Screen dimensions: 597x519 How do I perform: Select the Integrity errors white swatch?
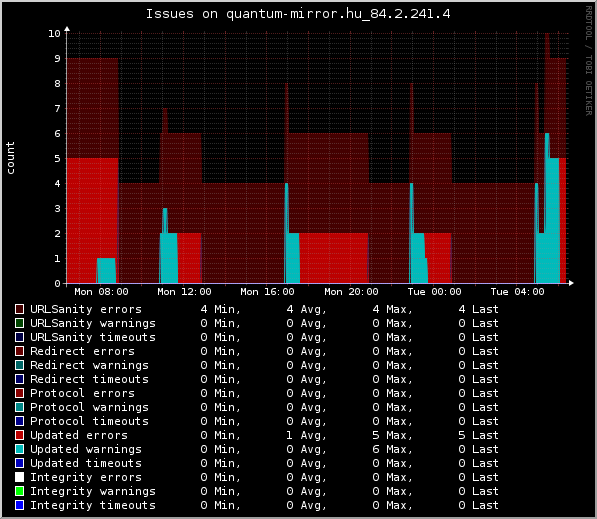coord(19,477)
